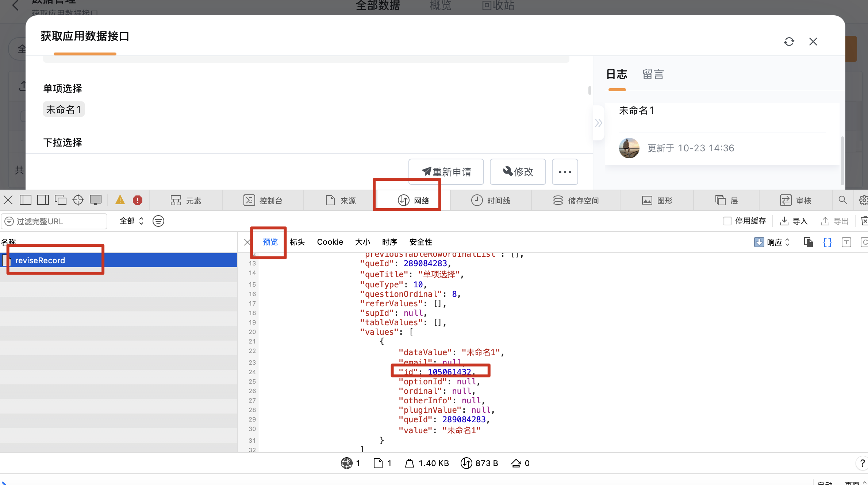Image resolution: width=868 pixels, height=485 pixels.
Task: Open the device emulation monitor icon
Action: point(96,200)
